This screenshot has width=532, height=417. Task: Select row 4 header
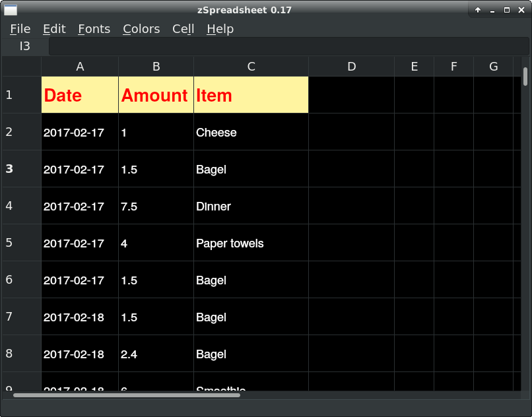22,206
